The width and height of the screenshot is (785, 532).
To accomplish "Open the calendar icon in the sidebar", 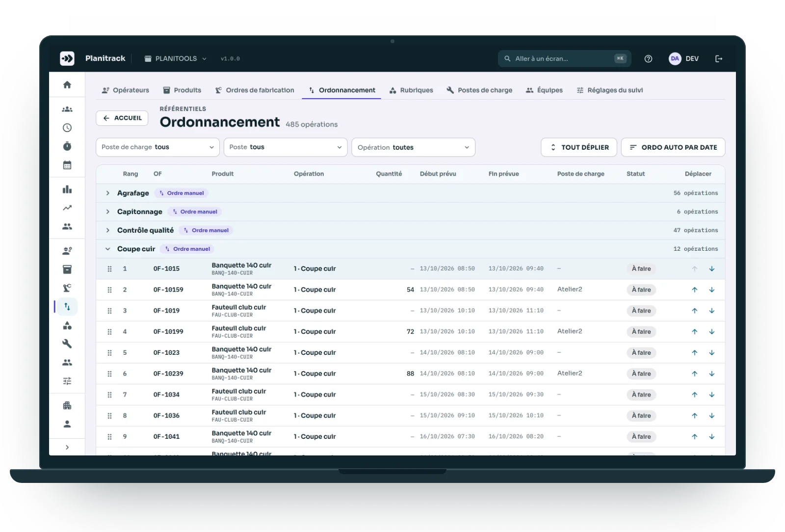I will pos(67,165).
